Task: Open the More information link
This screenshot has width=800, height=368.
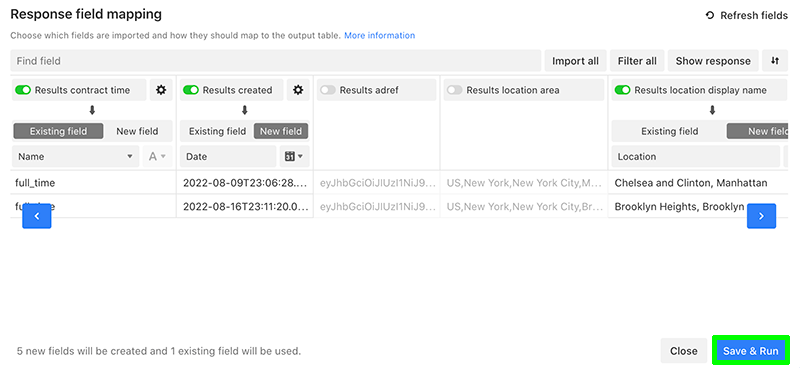Action: click(380, 36)
